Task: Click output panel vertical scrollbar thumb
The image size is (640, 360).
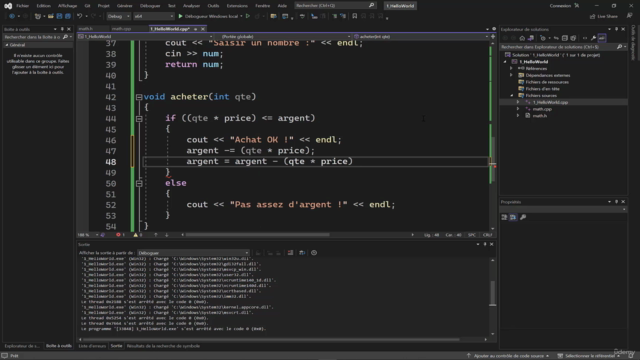Action: (493, 293)
